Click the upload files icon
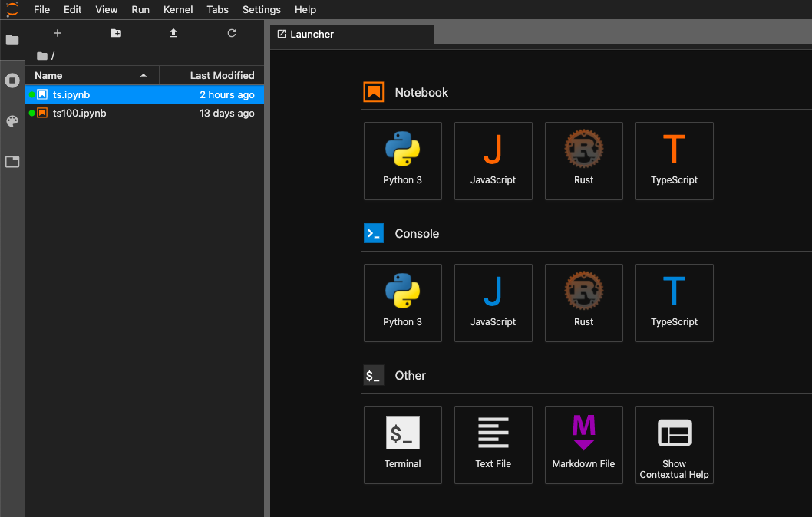Viewport: 812px width, 517px height. pos(173,33)
